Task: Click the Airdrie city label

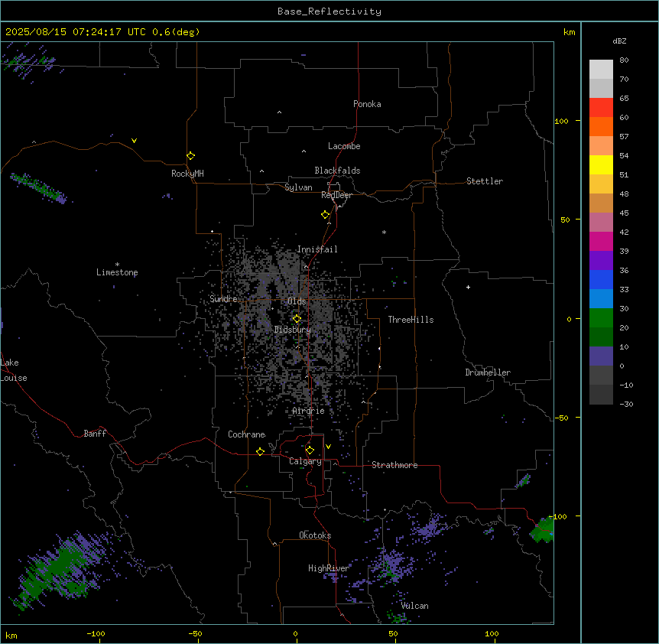Action: (x=309, y=411)
